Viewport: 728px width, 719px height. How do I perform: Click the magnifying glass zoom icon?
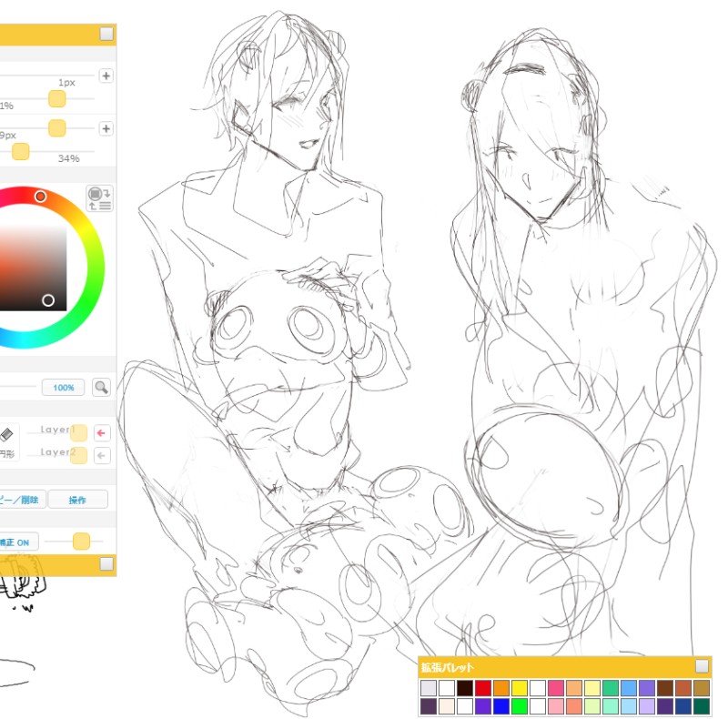(x=101, y=387)
